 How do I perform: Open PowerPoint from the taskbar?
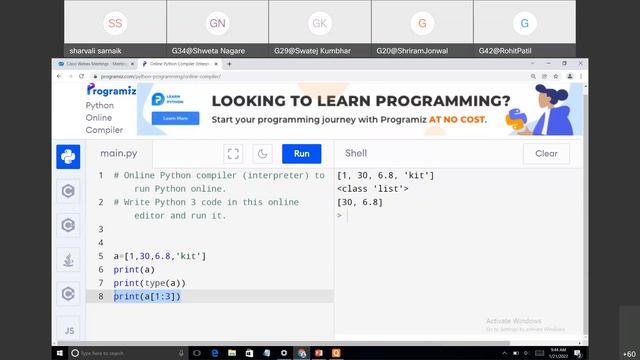tap(319, 353)
